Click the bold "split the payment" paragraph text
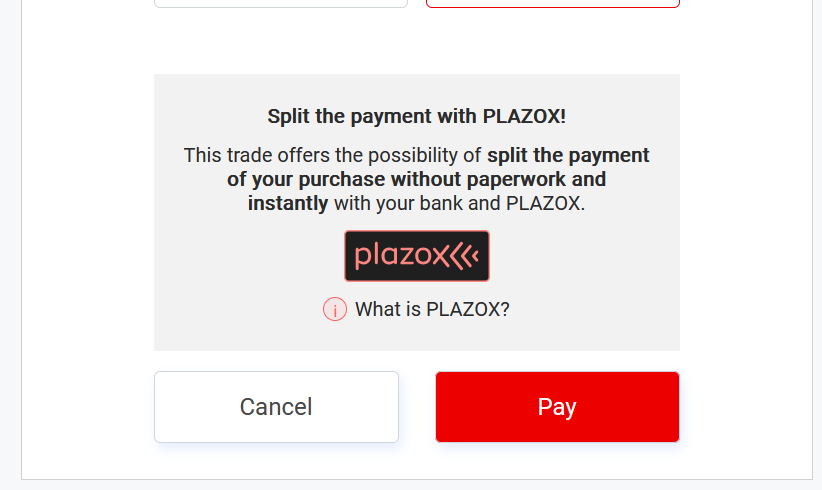Screen dimensions: 822x490 point(568,155)
